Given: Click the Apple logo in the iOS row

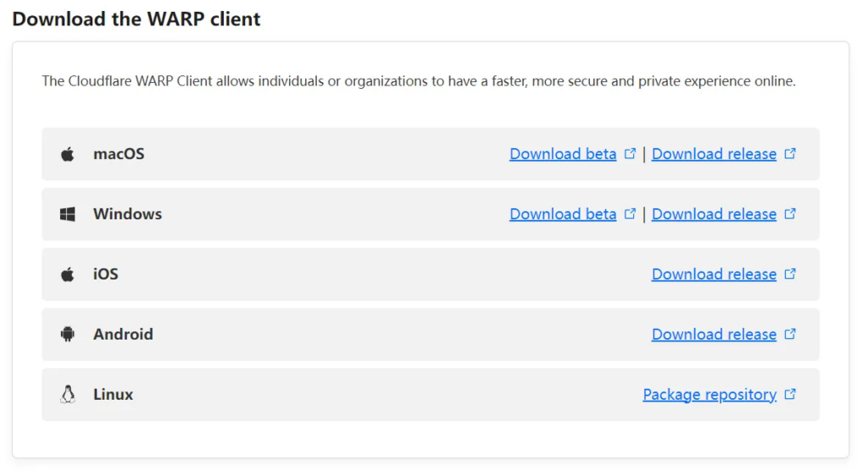Looking at the screenshot, I should click(68, 274).
